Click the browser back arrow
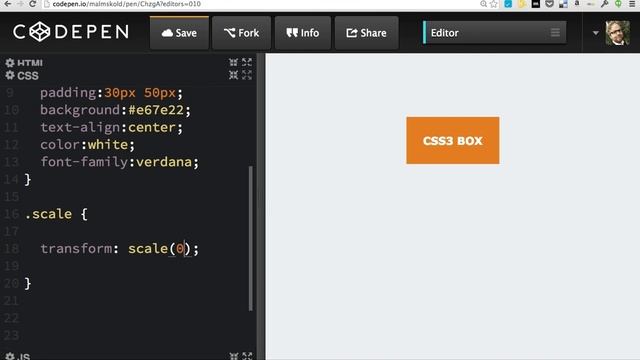The width and height of the screenshot is (640, 360). click(7, 4)
